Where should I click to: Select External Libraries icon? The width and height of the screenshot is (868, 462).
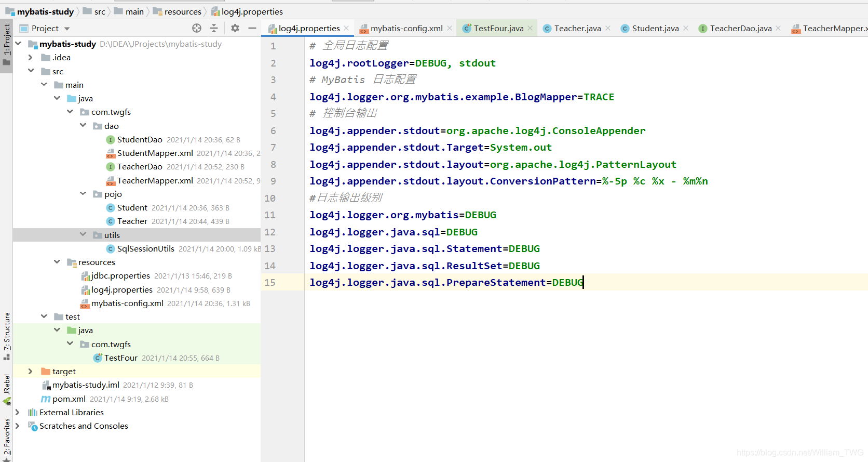pyautogui.click(x=33, y=412)
